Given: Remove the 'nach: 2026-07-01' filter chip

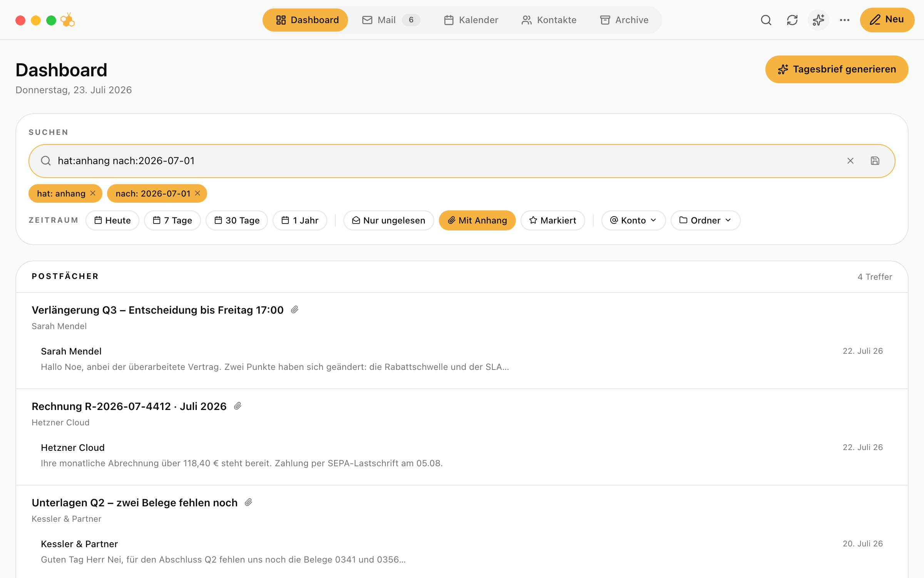Looking at the screenshot, I should tap(198, 193).
